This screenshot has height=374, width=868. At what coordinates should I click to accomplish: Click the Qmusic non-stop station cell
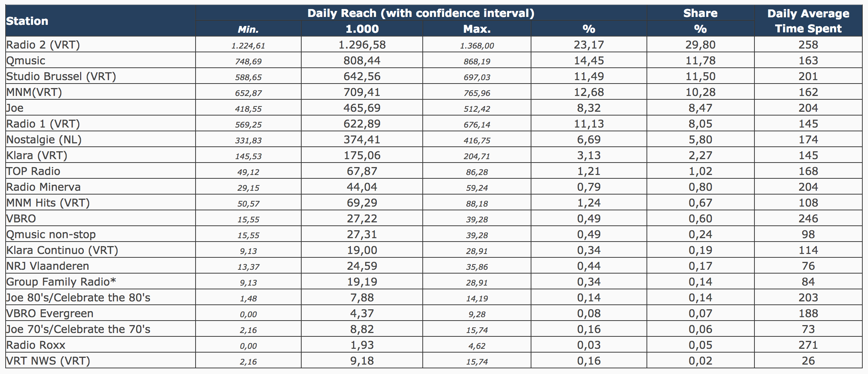click(51, 234)
